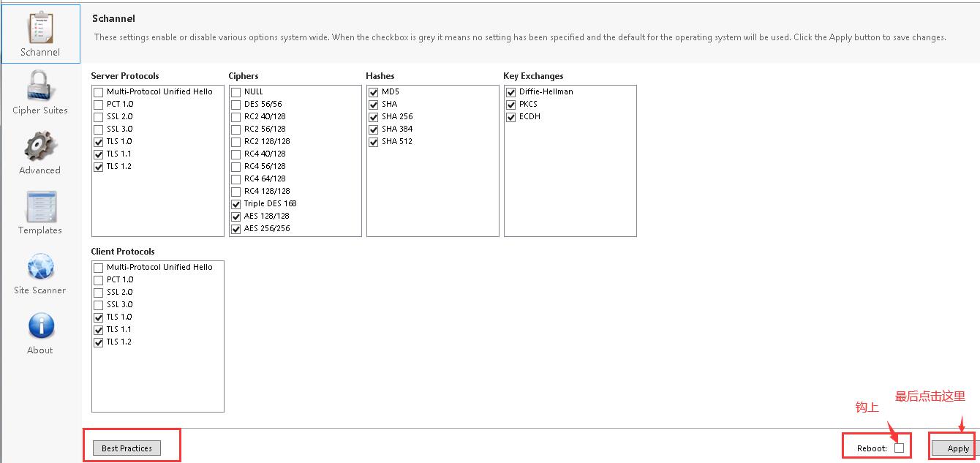This screenshot has height=463, width=980.
Task: Enable the RC2 128/128 cipher
Action: 235,142
